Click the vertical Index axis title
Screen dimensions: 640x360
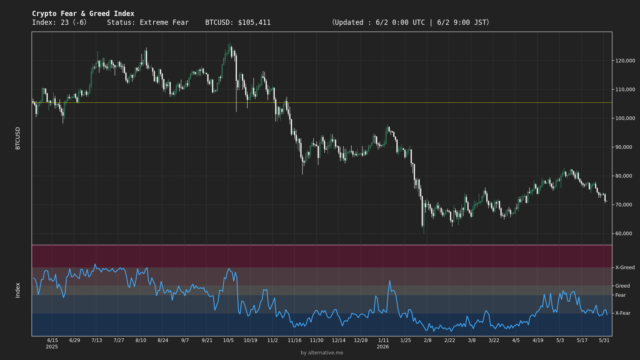18,290
